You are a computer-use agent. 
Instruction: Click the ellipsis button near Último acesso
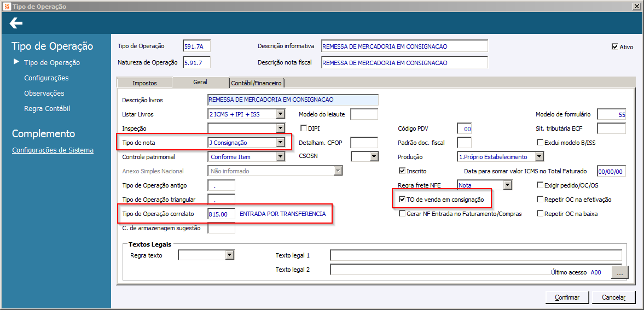point(620,272)
